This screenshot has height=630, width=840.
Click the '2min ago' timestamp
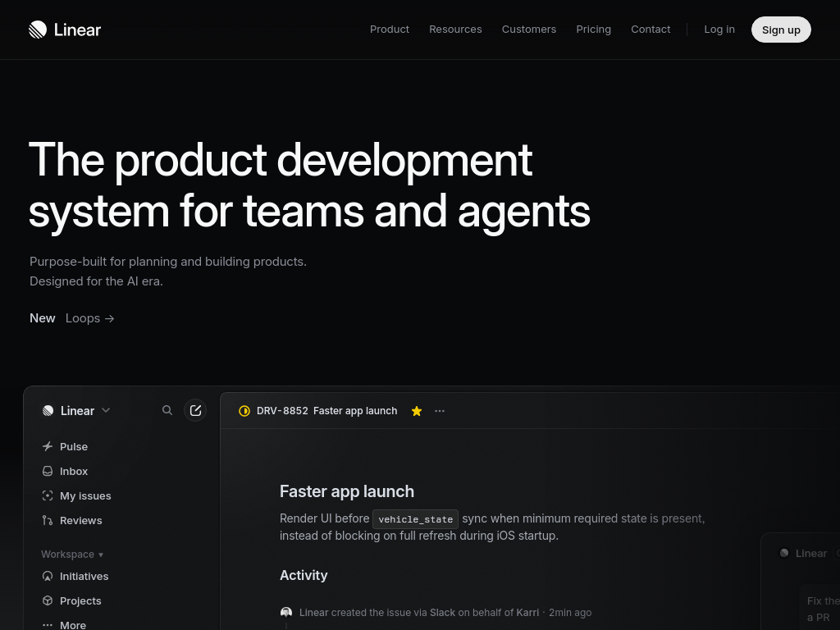[x=570, y=612]
